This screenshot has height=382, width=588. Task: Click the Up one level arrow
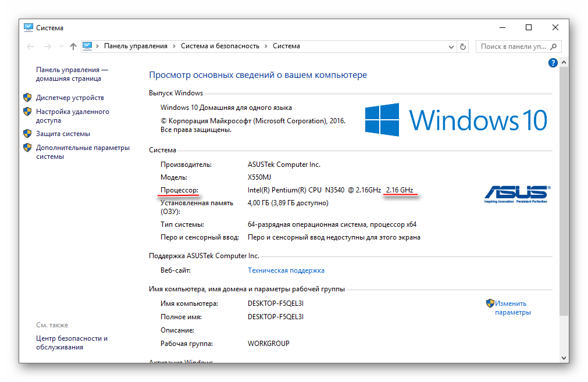coord(73,47)
